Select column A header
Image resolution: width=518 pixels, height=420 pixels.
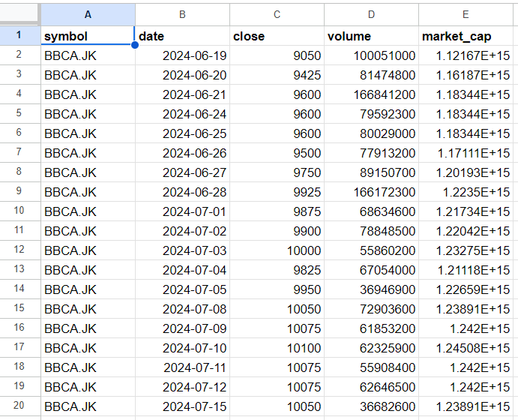(x=88, y=14)
